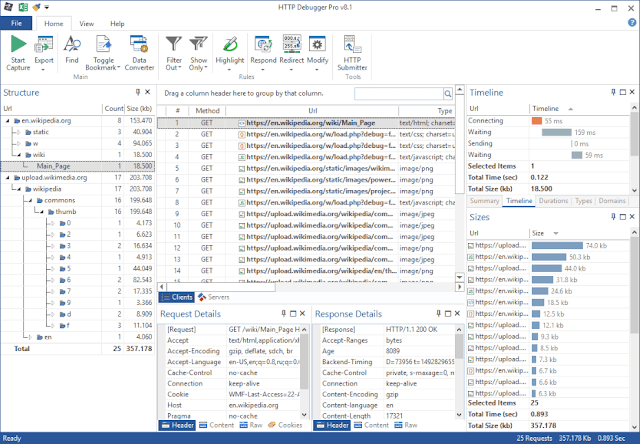This screenshot has height=444, width=640.
Task: Open the Find tool
Action: coord(72,50)
